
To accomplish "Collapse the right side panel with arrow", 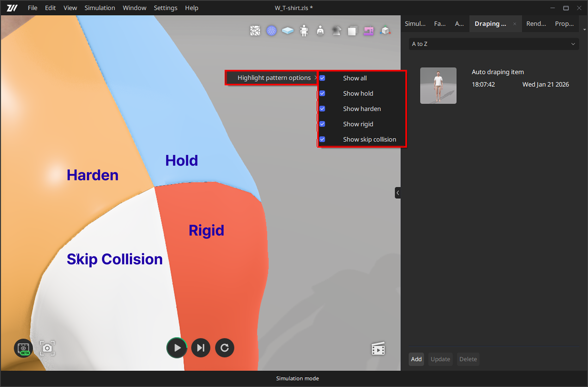I will (x=398, y=193).
